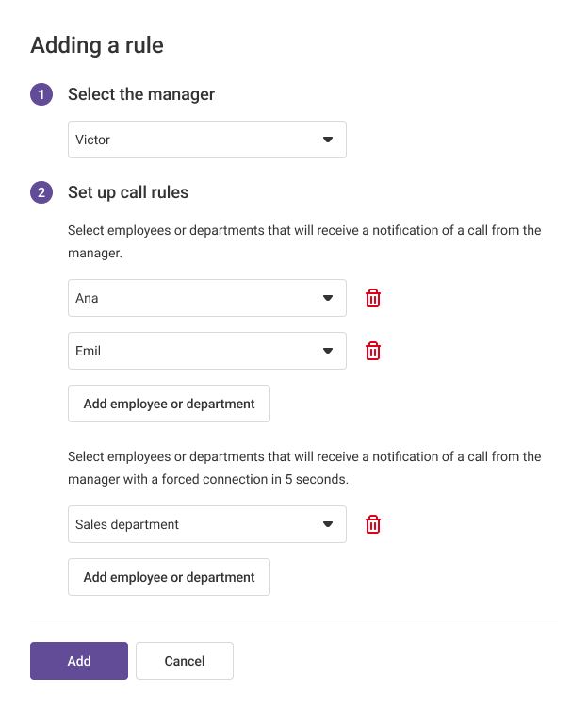Click Add employee or department below Emil
The width and height of the screenshot is (588, 710).
[169, 404]
